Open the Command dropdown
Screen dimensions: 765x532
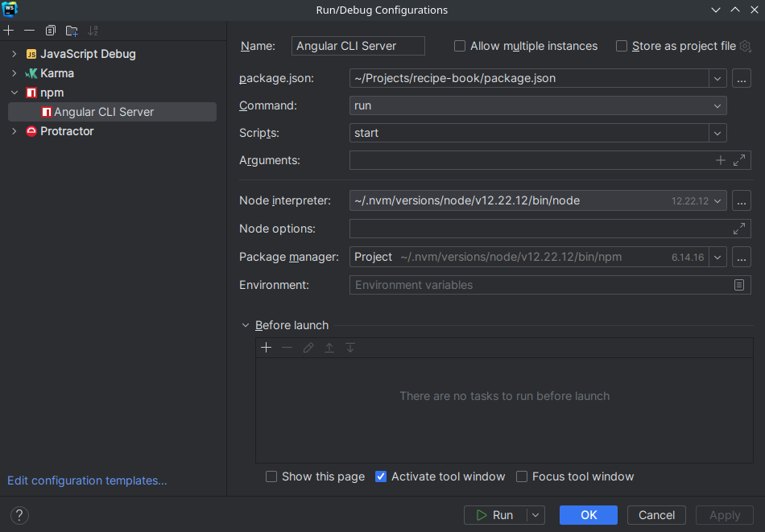(x=717, y=105)
